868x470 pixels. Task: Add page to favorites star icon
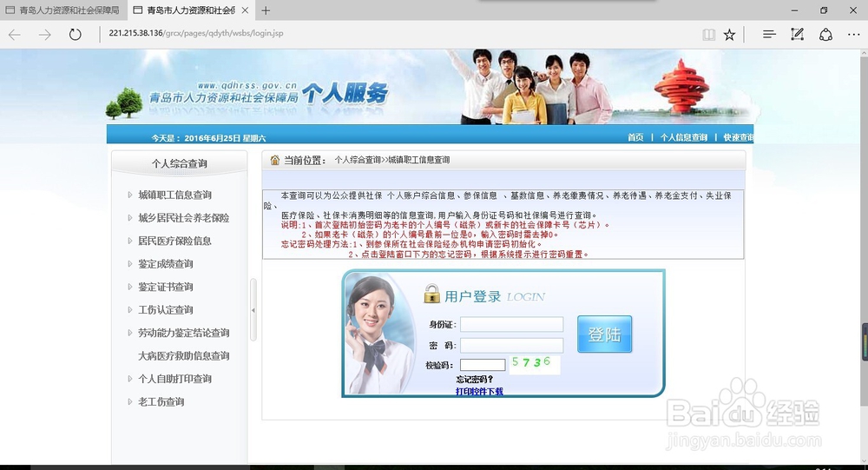click(x=730, y=35)
